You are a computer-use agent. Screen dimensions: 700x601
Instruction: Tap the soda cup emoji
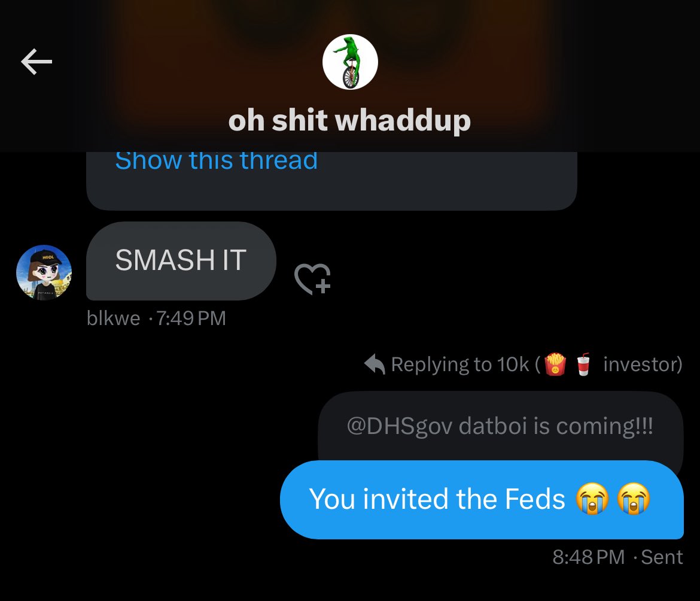pyautogui.click(x=583, y=364)
